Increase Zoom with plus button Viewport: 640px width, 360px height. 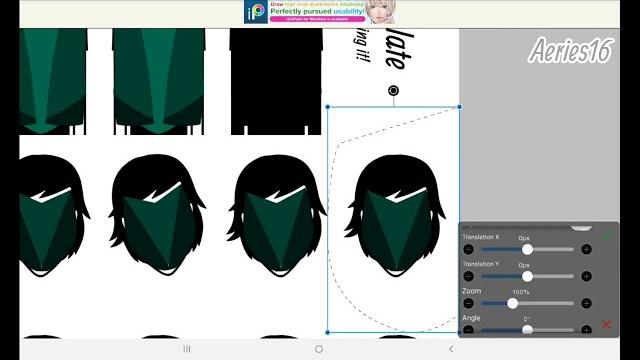coord(586,303)
